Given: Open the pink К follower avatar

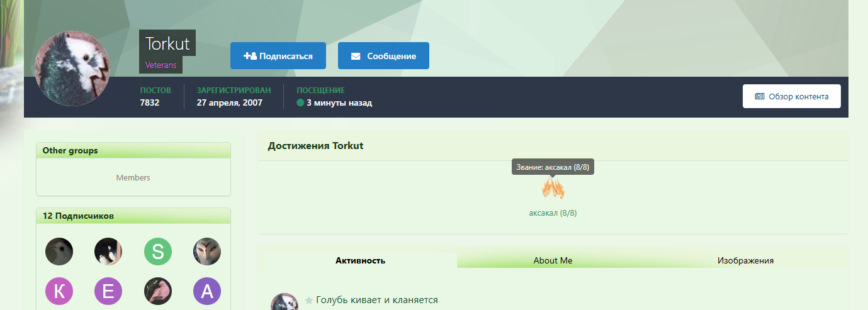Looking at the screenshot, I should pyautogui.click(x=59, y=291).
